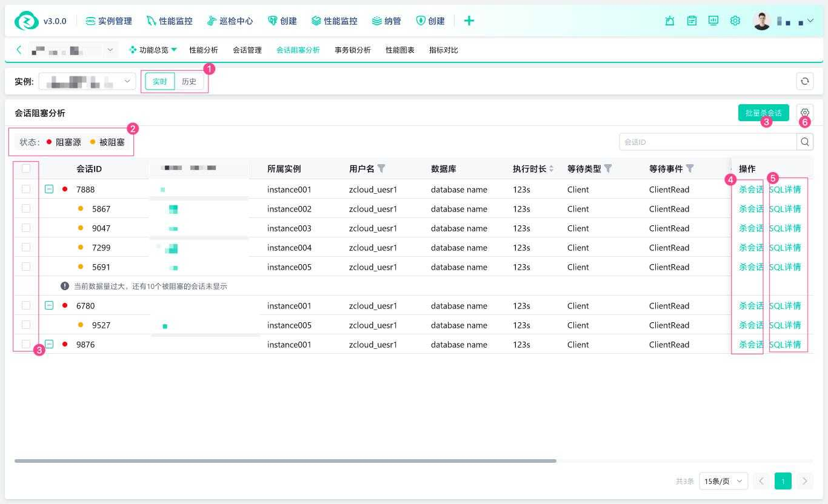Open the monitor dashboard icon in header
This screenshot has width=828, height=504.
click(713, 21)
